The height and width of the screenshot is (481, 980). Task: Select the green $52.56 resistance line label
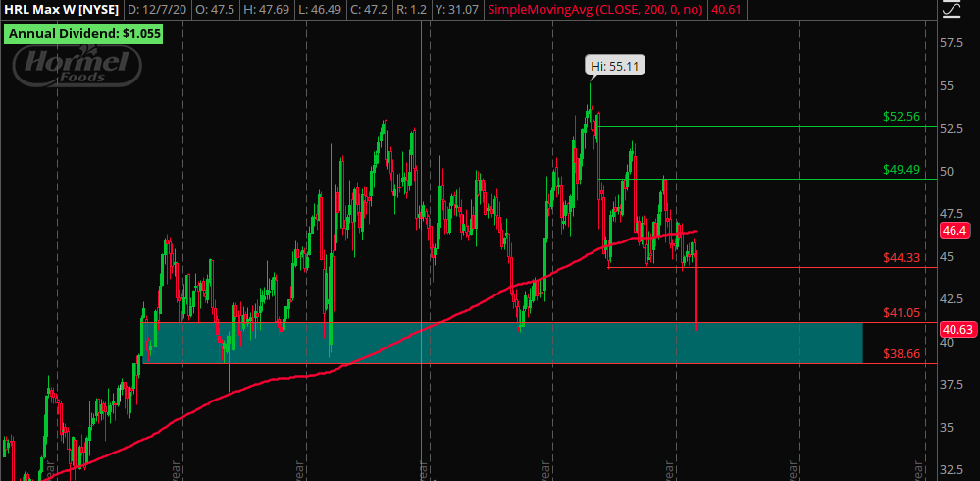[x=900, y=116]
